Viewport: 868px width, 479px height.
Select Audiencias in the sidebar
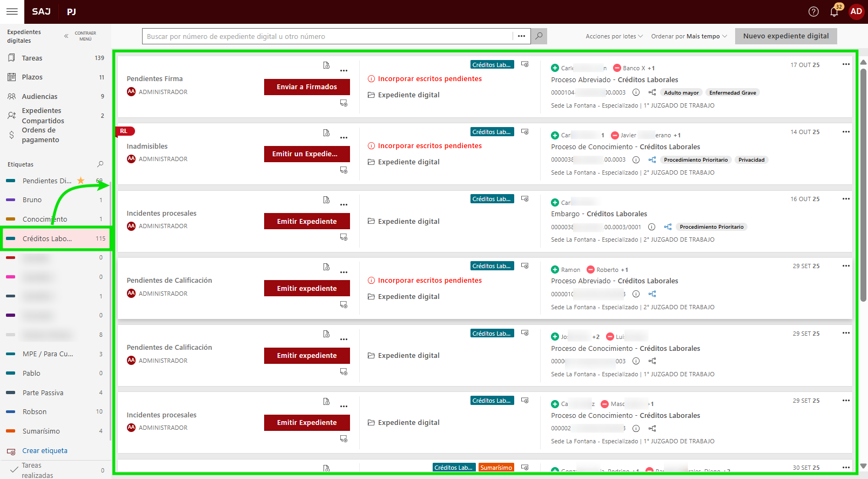pos(39,96)
